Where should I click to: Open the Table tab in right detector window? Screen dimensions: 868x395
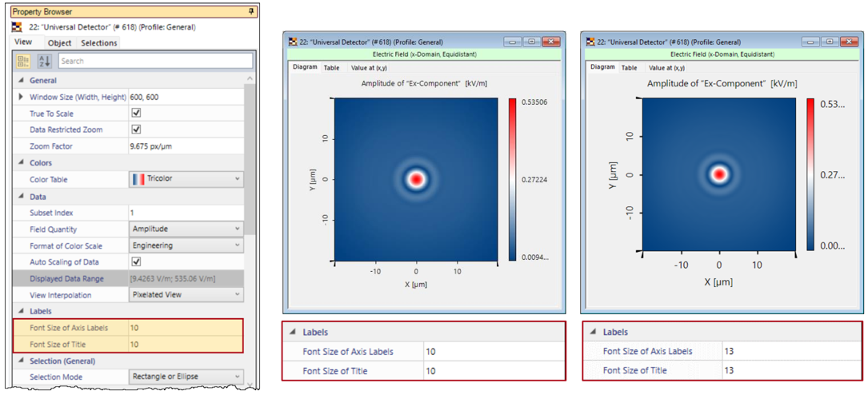pyautogui.click(x=629, y=67)
